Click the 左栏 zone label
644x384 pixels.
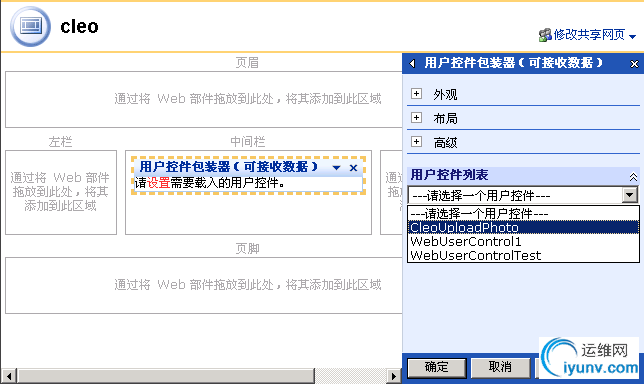(60, 142)
